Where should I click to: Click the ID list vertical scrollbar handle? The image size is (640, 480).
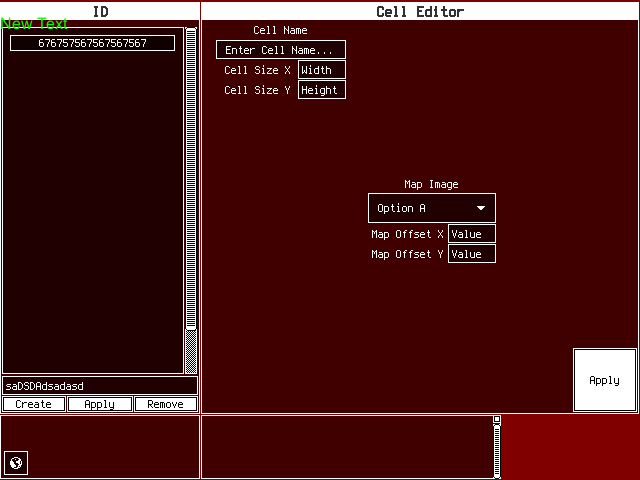[191, 178]
